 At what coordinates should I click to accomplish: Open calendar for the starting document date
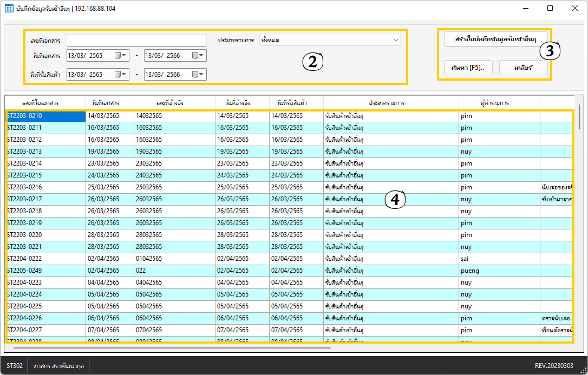tap(120, 55)
